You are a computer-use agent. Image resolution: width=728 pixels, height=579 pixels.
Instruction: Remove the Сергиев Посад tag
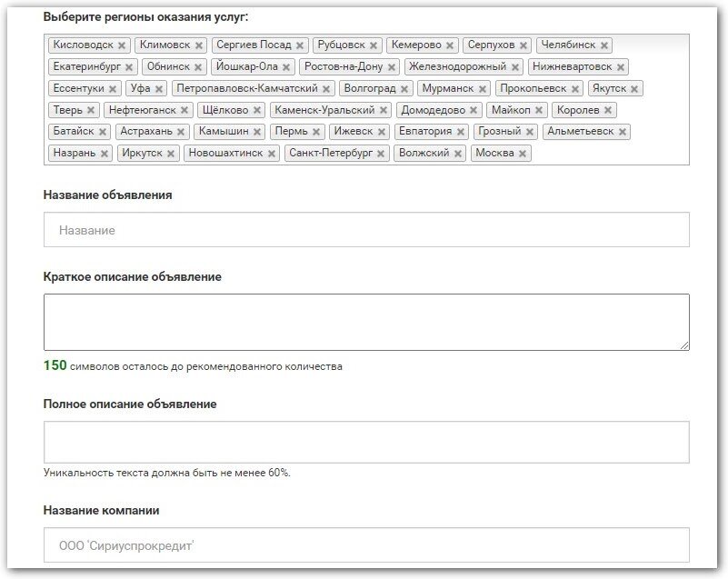(300, 45)
